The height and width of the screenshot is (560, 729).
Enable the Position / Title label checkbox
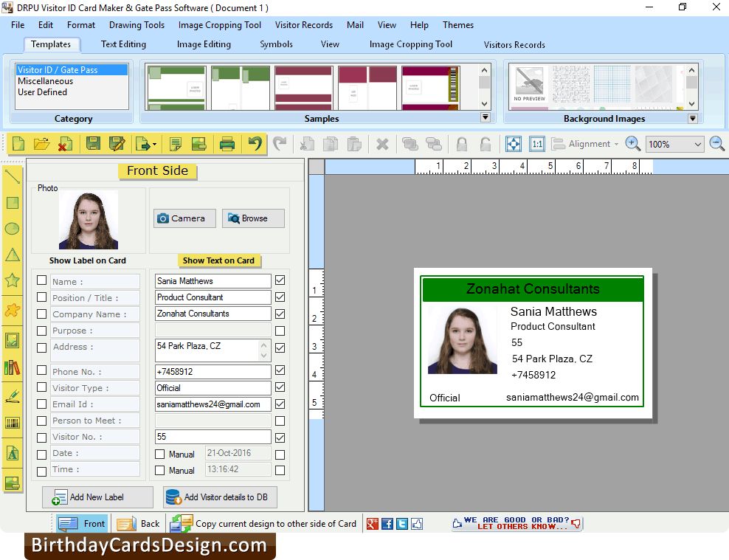pyautogui.click(x=42, y=297)
